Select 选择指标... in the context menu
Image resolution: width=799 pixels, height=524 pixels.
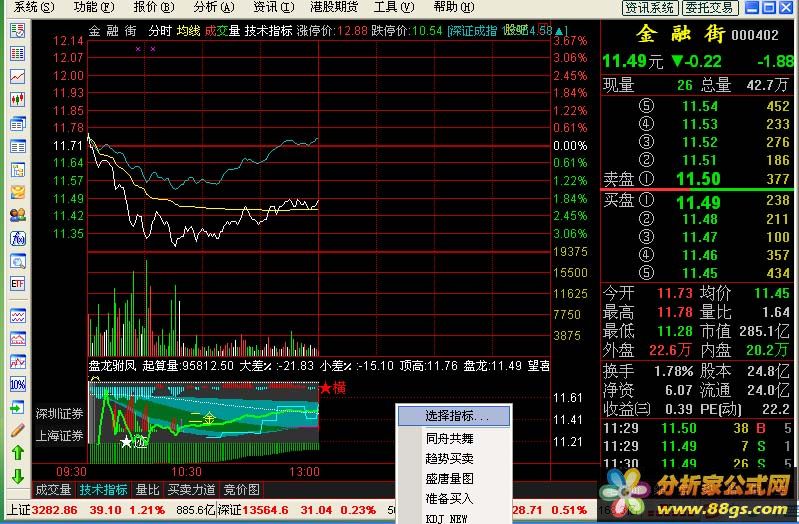pyautogui.click(x=454, y=416)
